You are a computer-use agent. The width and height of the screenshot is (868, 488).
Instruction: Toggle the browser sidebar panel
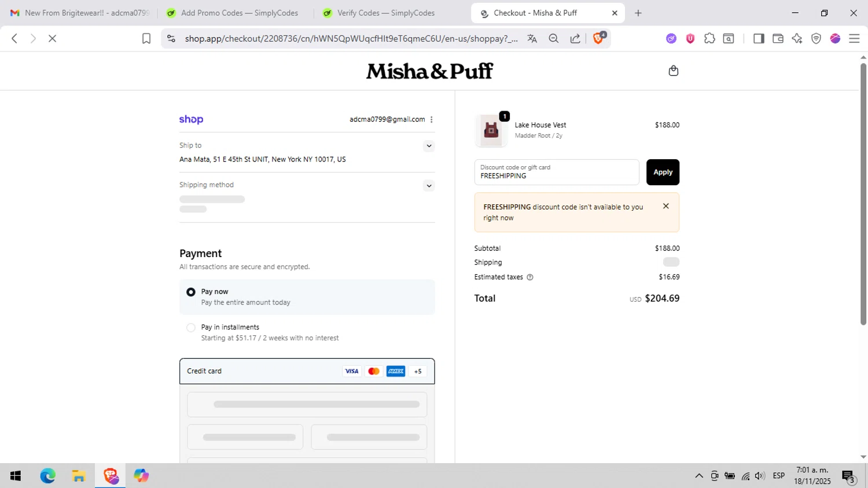click(x=759, y=38)
